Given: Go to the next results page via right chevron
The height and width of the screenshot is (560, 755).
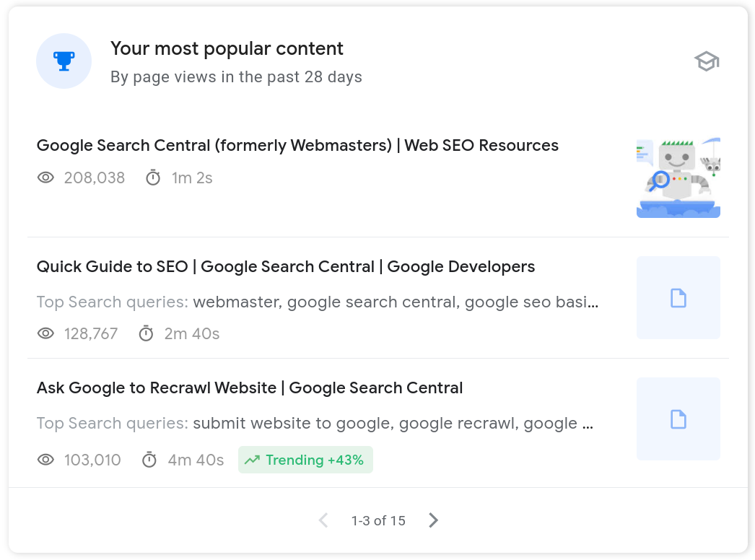Looking at the screenshot, I should click(433, 520).
